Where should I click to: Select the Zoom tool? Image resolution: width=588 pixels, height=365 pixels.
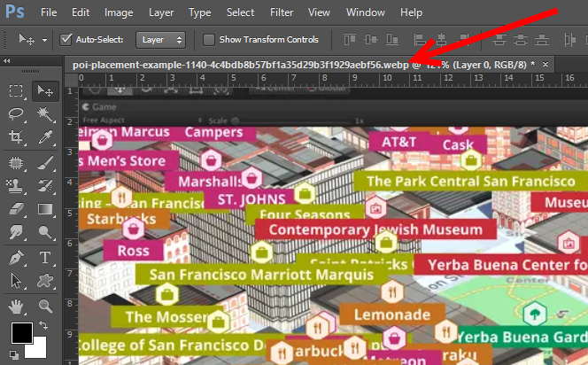[45, 307]
